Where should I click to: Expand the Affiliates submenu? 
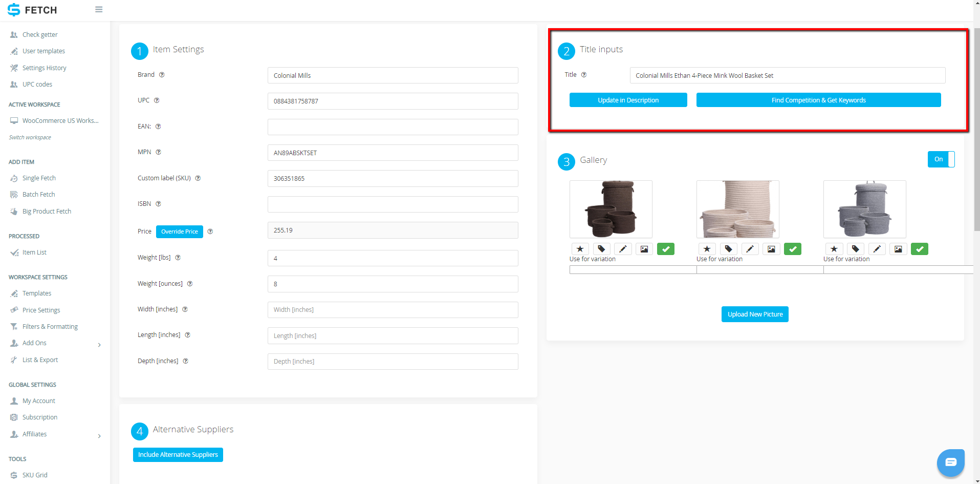(x=99, y=436)
